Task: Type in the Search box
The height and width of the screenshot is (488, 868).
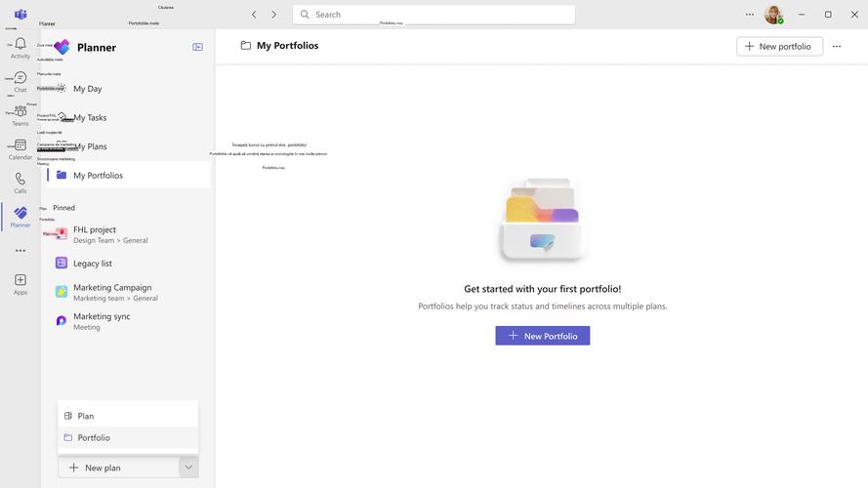Action: click(439, 15)
